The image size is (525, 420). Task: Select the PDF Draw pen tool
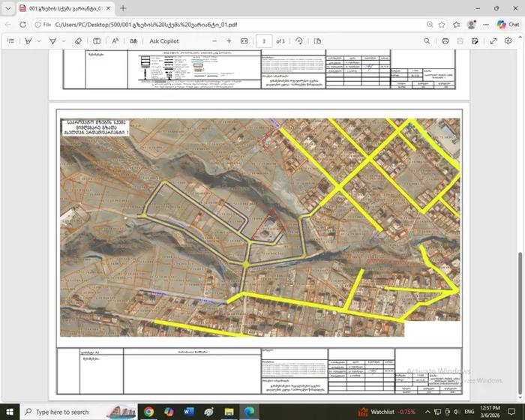click(x=28, y=40)
